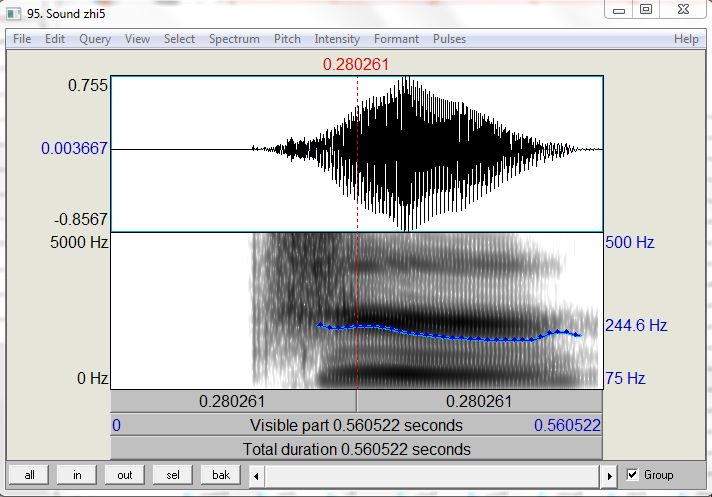The height and width of the screenshot is (497, 712).
Task: Click the 75 Hz pitch floor label
Action: [x=625, y=378]
